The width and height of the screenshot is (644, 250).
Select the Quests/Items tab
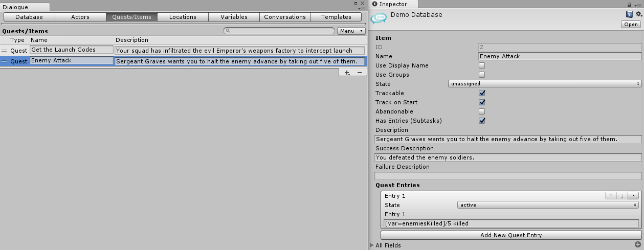tap(131, 17)
